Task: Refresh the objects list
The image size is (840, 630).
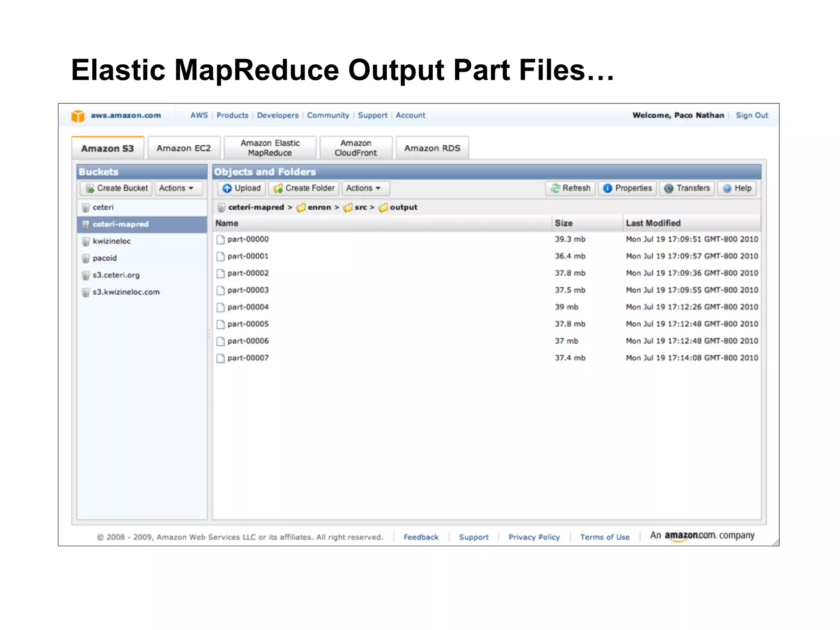Action: tap(571, 188)
